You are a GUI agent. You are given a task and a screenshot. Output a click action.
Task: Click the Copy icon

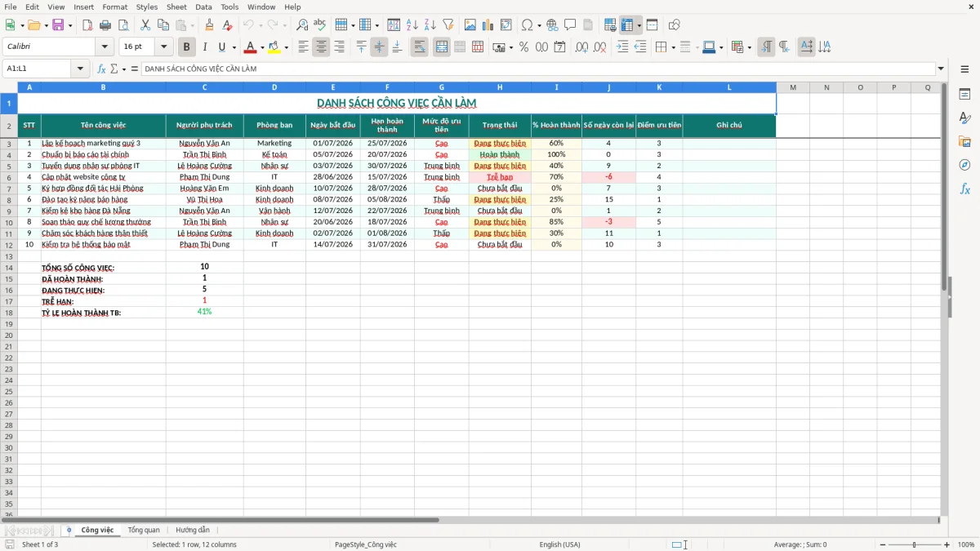click(163, 25)
